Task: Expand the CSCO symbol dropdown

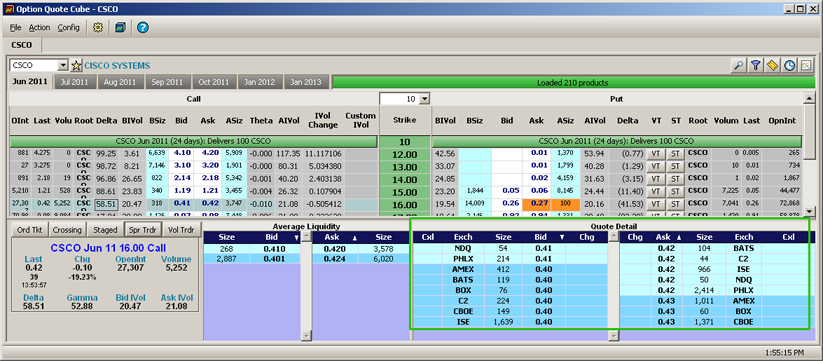Action: click(64, 66)
